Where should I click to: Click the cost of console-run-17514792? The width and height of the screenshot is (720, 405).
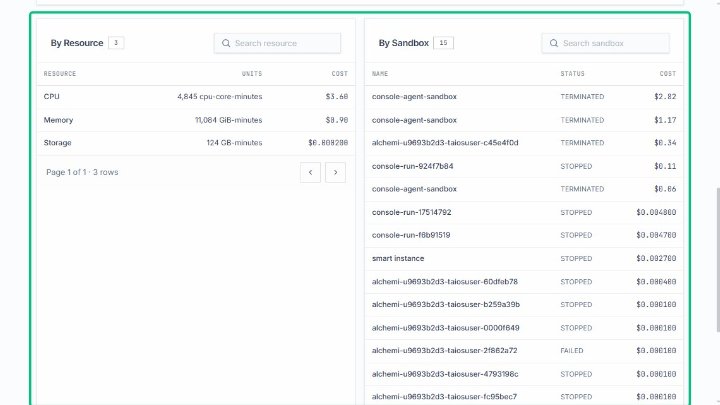[656, 212]
